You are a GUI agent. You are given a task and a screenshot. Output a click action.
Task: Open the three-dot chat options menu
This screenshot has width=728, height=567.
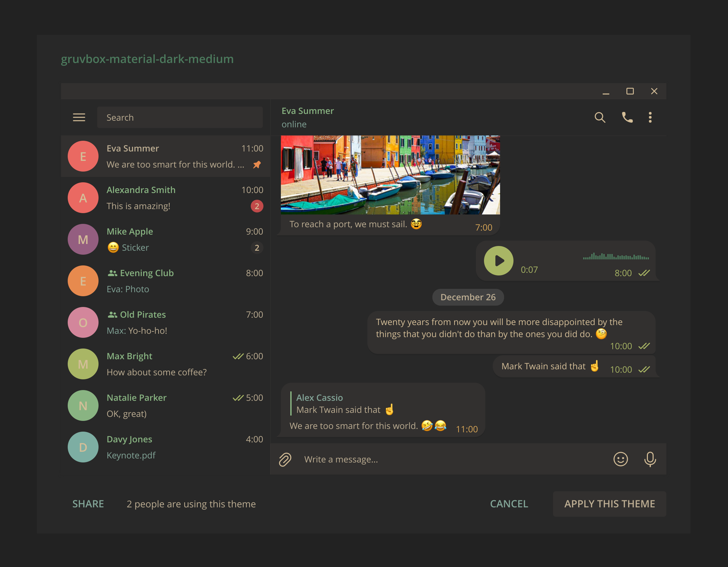pyautogui.click(x=650, y=117)
